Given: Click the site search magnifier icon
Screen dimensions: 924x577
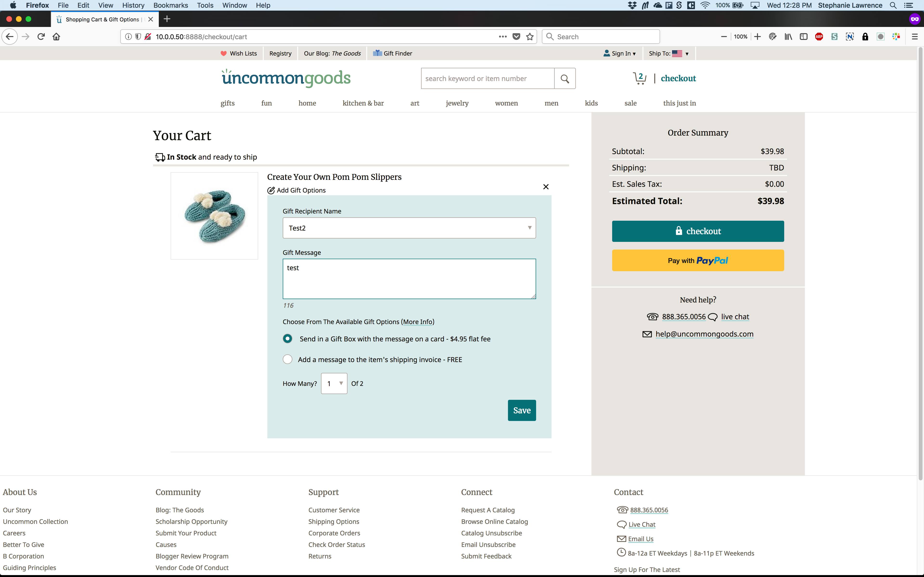Looking at the screenshot, I should [565, 79].
